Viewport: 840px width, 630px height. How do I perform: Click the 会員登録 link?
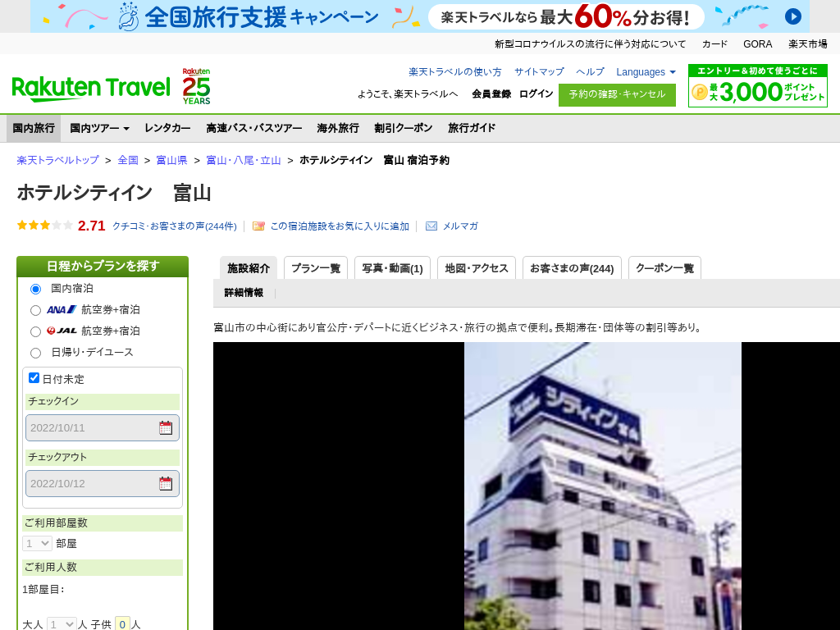pyautogui.click(x=491, y=94)
